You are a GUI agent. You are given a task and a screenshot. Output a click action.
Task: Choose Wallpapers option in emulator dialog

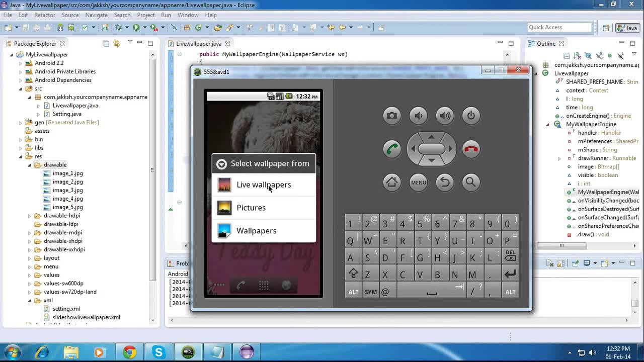click(264, 231)
